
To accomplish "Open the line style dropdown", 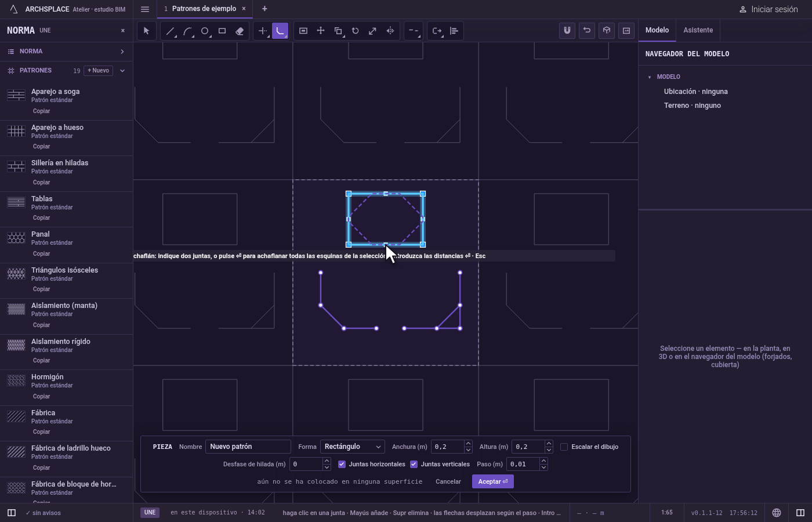I will (414, 31).
